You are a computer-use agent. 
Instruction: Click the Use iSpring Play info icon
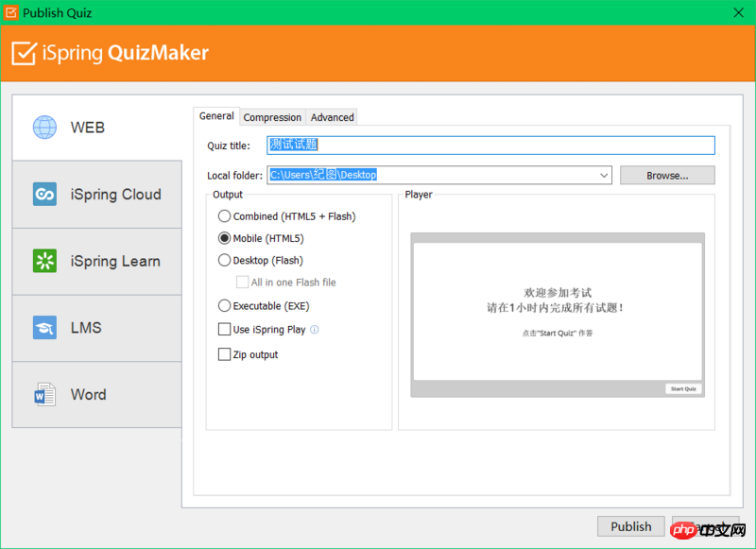click(315, 330)
